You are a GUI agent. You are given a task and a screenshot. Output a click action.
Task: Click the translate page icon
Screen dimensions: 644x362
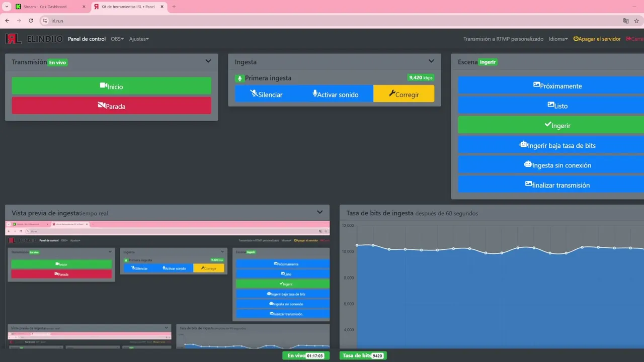click(x=626, y=21)
